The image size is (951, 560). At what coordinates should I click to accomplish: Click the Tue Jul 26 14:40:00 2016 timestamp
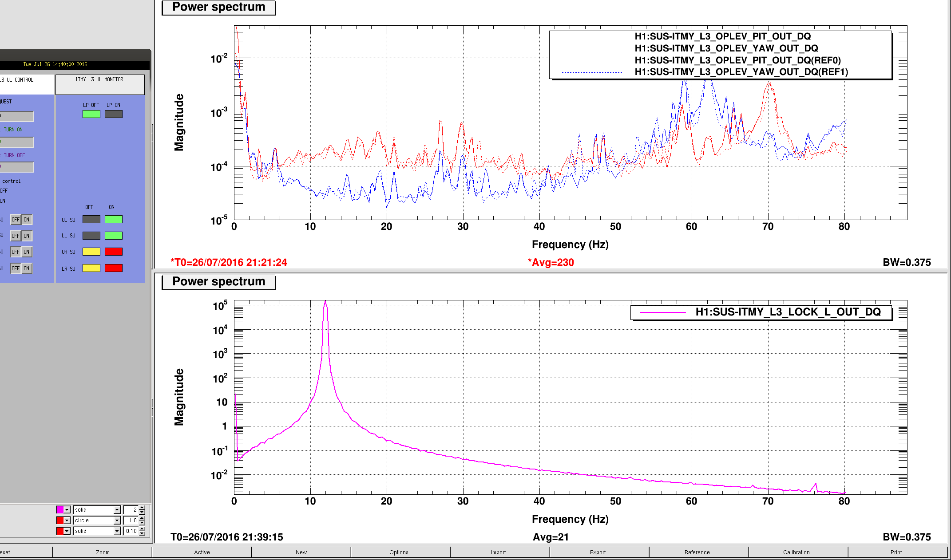[55, 64]
